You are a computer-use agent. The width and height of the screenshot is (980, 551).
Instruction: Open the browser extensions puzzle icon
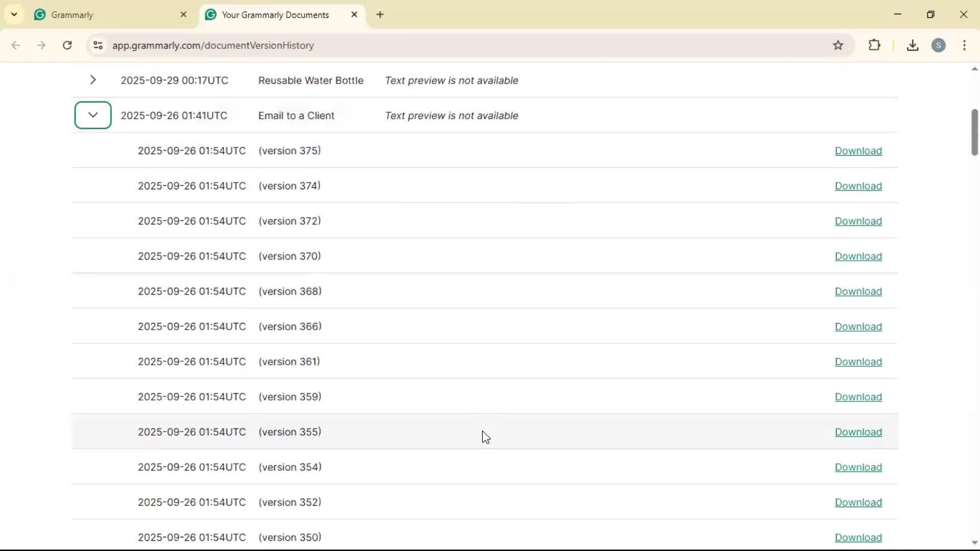874,45
